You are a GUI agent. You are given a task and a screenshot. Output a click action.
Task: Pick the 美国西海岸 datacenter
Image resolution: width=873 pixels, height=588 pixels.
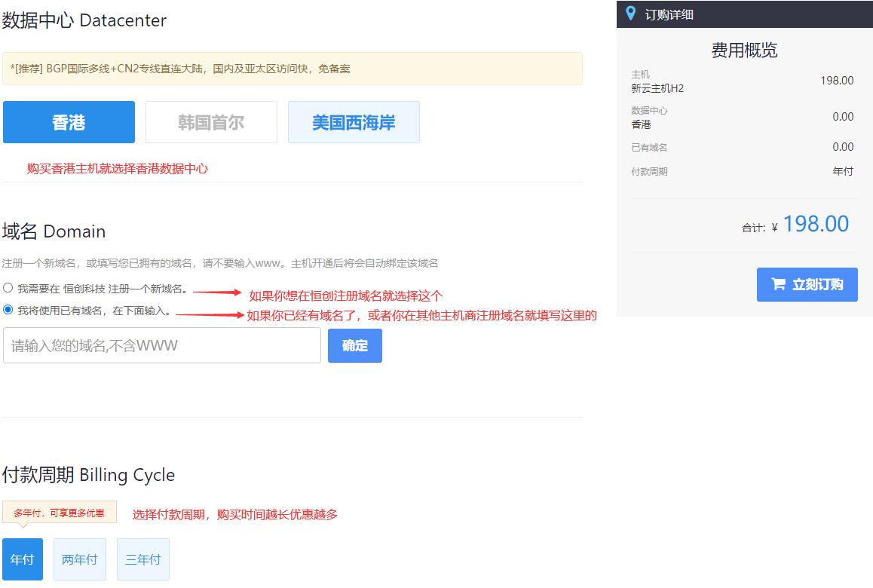click(x=354, y=122)
